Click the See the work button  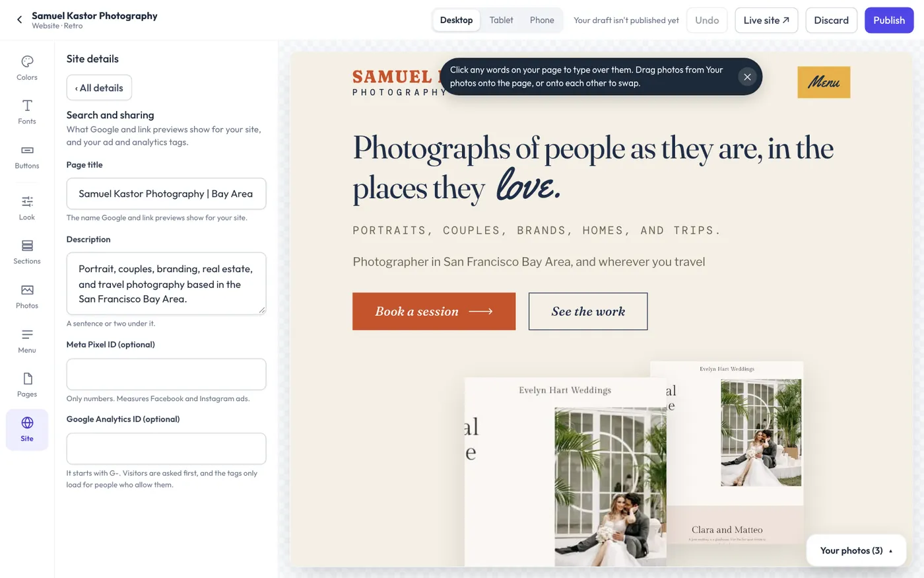tap(588, 311)
